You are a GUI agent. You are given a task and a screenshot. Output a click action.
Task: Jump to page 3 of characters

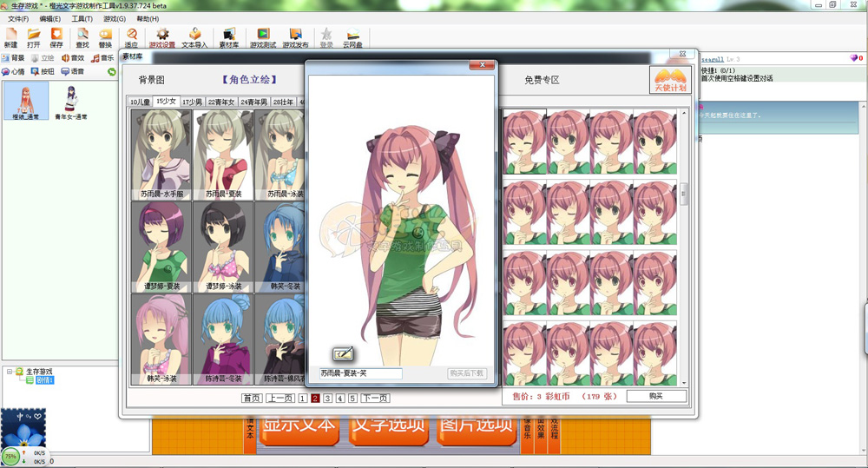328,399
